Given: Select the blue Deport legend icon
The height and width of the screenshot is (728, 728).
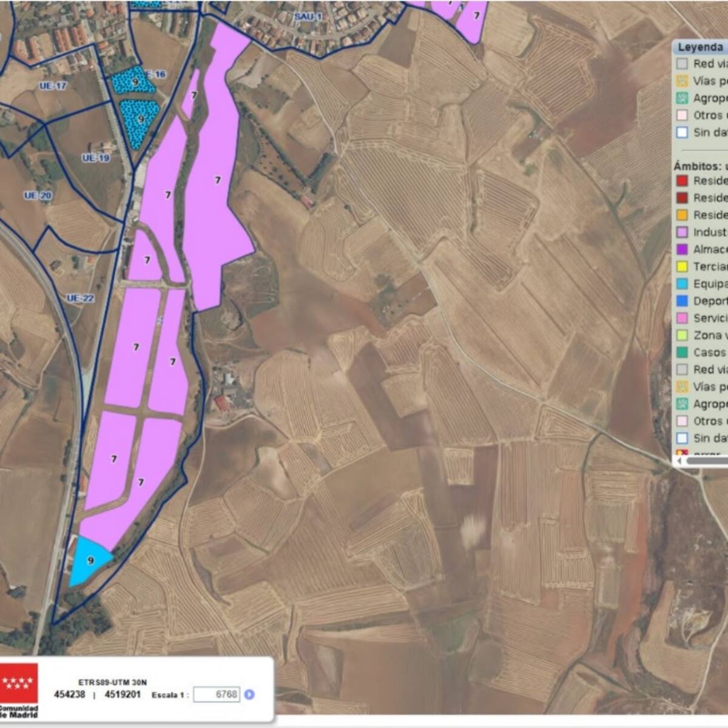Looking at the screenshot, I should (x=682, y=301).
